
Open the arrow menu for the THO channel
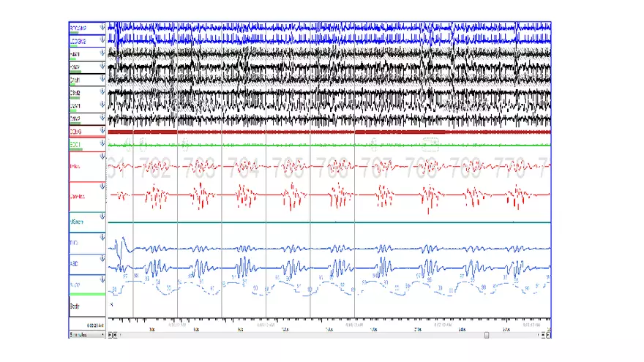click(x=102, y=237)
